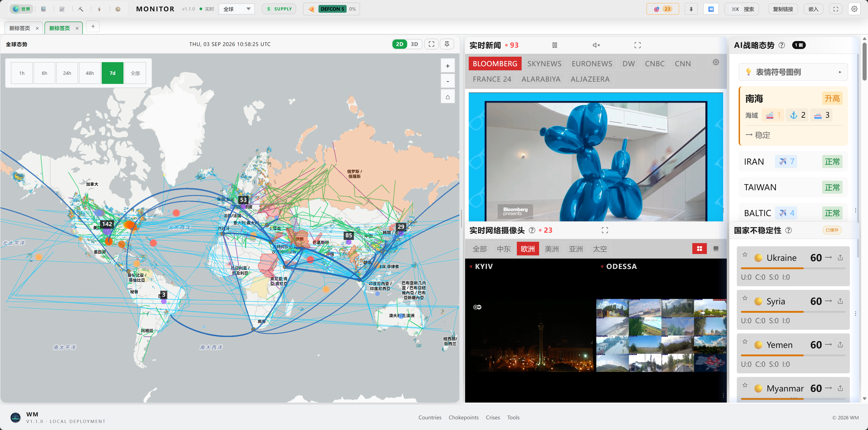Viewport: 868px width, 430px height.
Task: Switch the map to 3D mode
Action: tap(414, 44)
